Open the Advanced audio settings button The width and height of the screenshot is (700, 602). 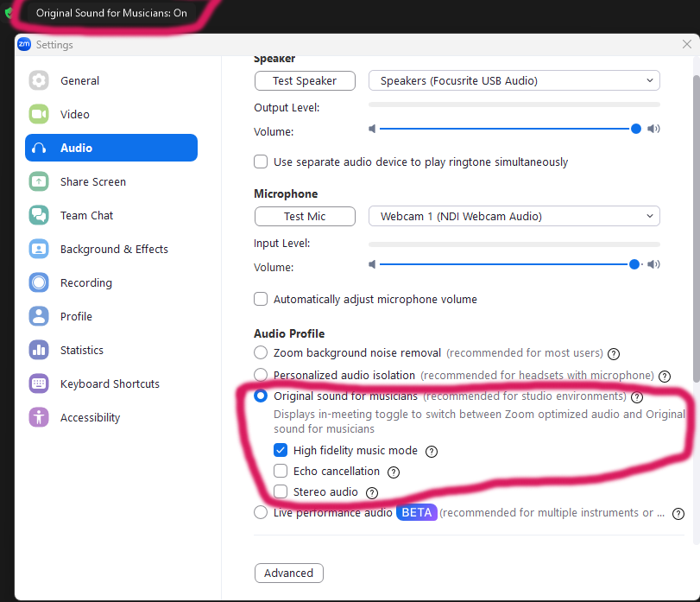coord(289,573)
